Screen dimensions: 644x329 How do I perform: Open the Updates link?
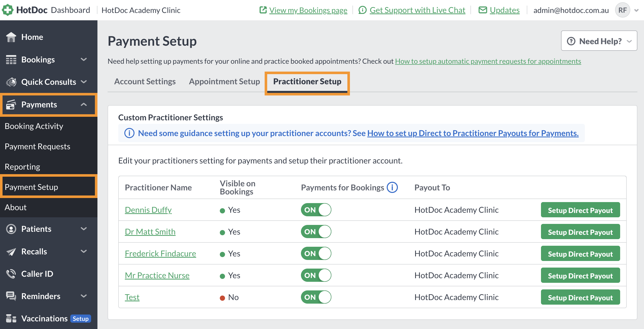(x=504, y=10)
